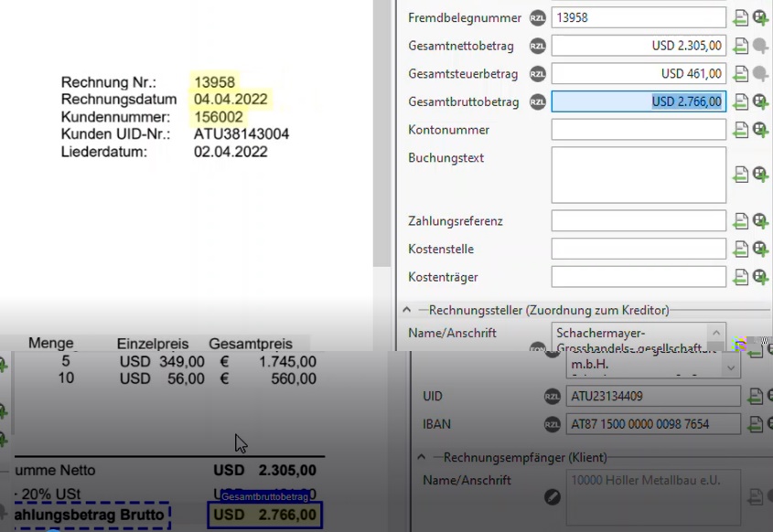773x532 pixels.
Task: Click the RZL badge icon next to the UID field
Action: [x=551, y=396]
